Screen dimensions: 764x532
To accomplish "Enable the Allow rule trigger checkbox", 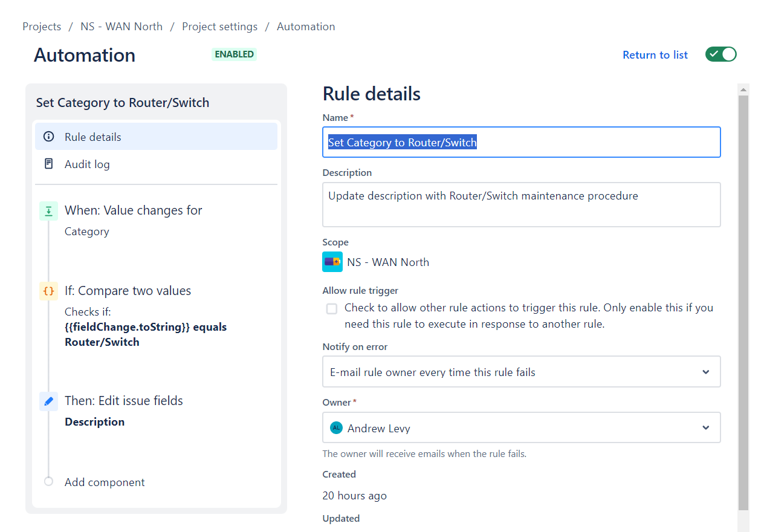I will point(331,308).
